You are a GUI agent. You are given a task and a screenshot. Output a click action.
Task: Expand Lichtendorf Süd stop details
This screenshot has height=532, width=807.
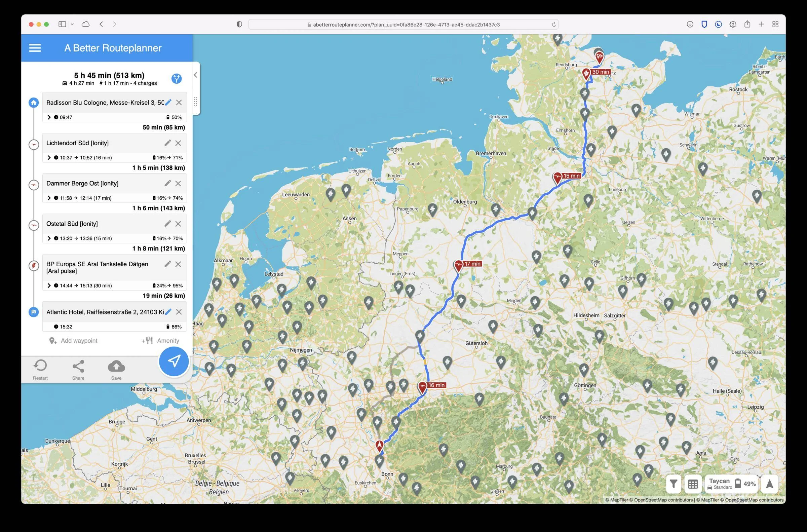(49, 157)
